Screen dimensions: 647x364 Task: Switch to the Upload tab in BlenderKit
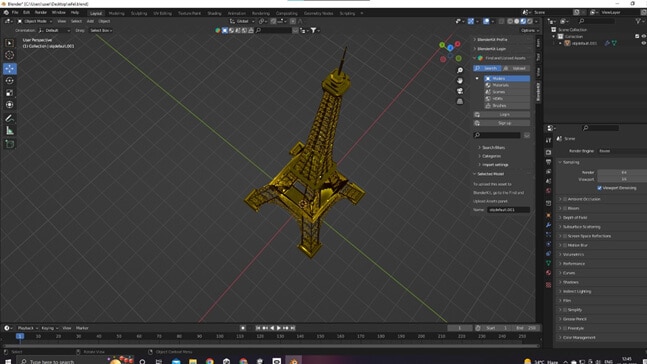coord(516,68)
